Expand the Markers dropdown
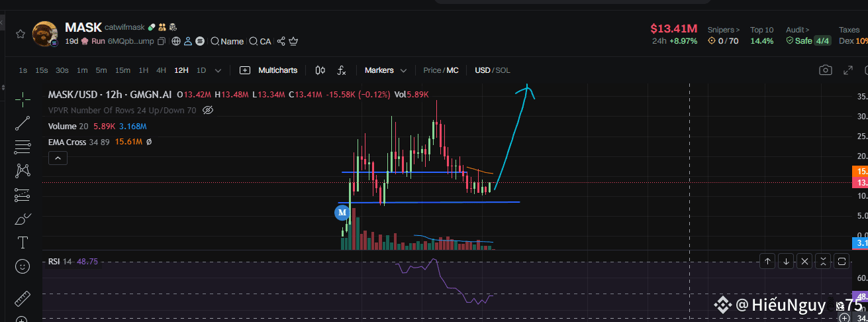 pyautogui.click(x=385, y=70)
